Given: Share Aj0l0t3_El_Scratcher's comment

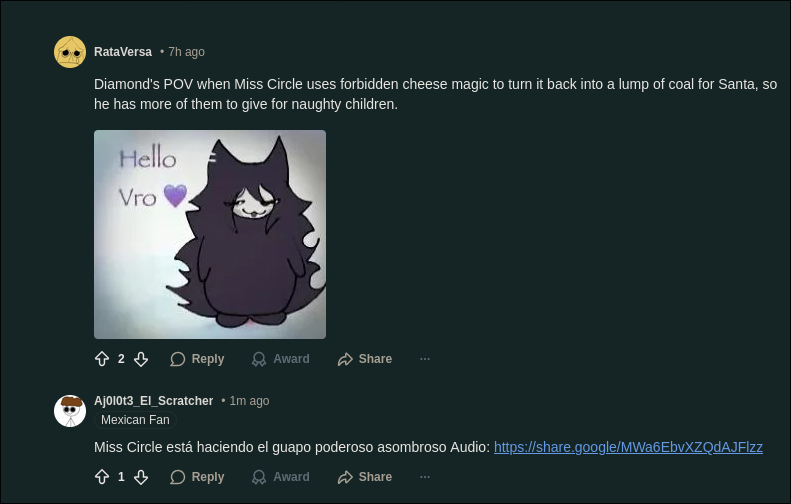Looking at the screenshot, I should 365,477.
